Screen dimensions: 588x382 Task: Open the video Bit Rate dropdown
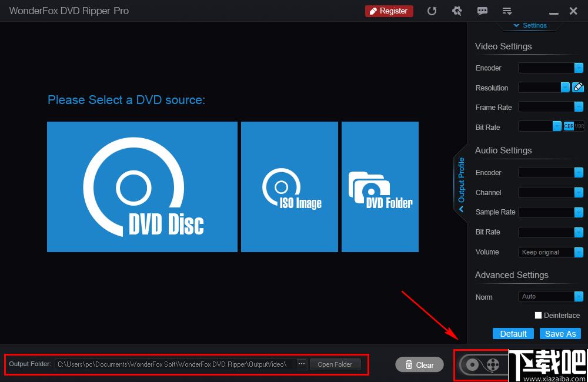[557, 126]
